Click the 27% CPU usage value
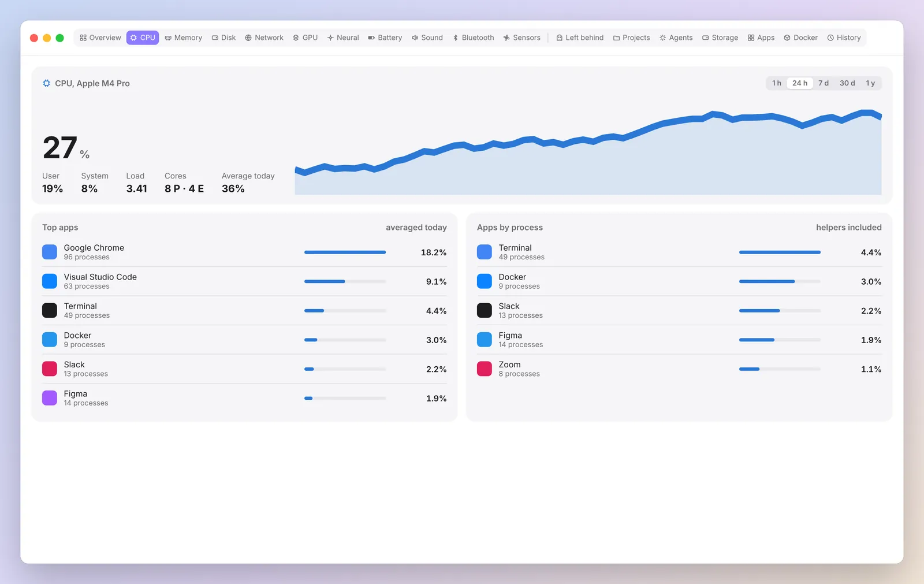 (66, 148)
